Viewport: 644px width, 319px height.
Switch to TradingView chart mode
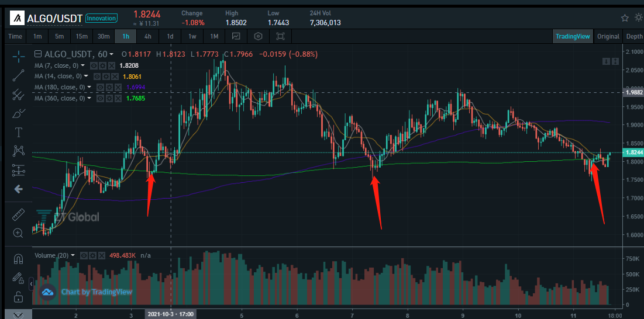[573, 36]
